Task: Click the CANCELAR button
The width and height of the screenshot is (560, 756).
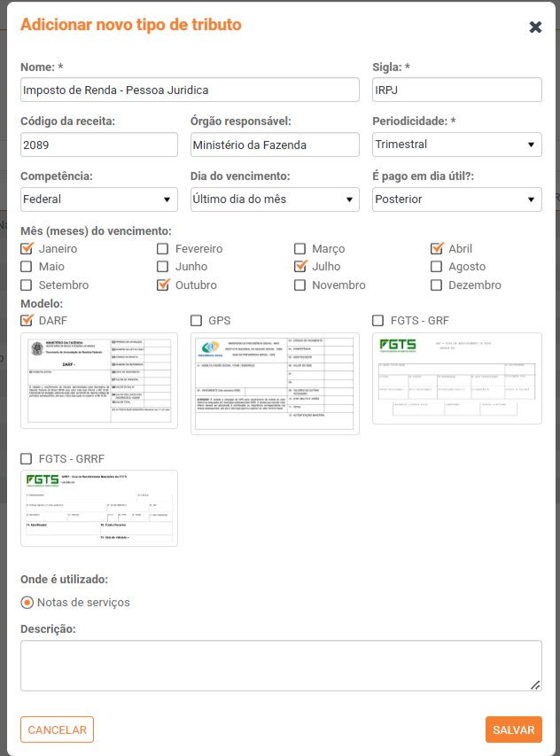Action: pos(57,729)
